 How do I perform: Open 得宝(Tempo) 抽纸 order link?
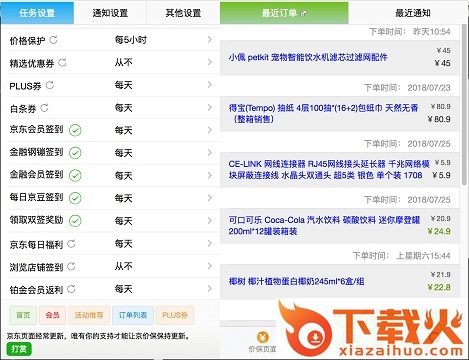(323, 113)
